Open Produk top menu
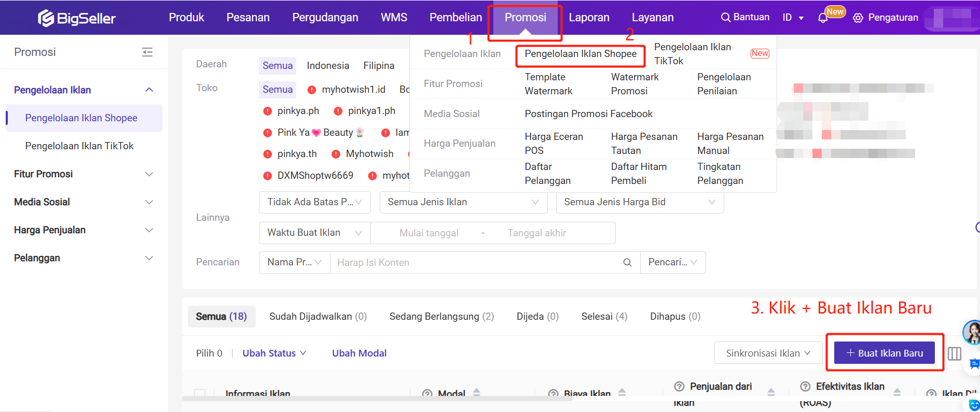 click(x=186, y=17)
